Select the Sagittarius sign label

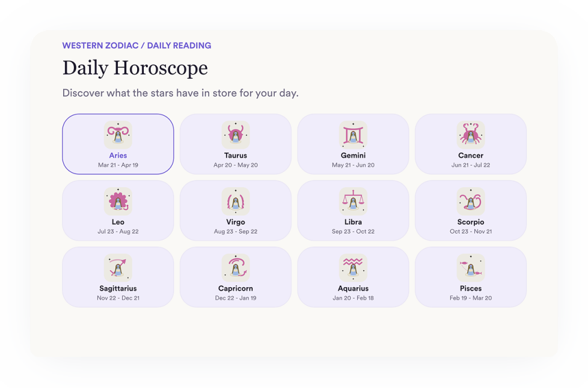click(x=118, y=288)
